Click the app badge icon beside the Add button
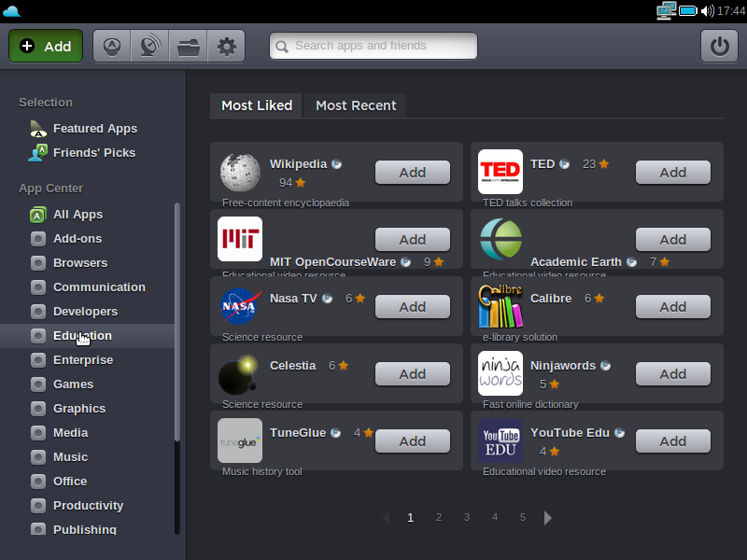 [x=112, y=46]
